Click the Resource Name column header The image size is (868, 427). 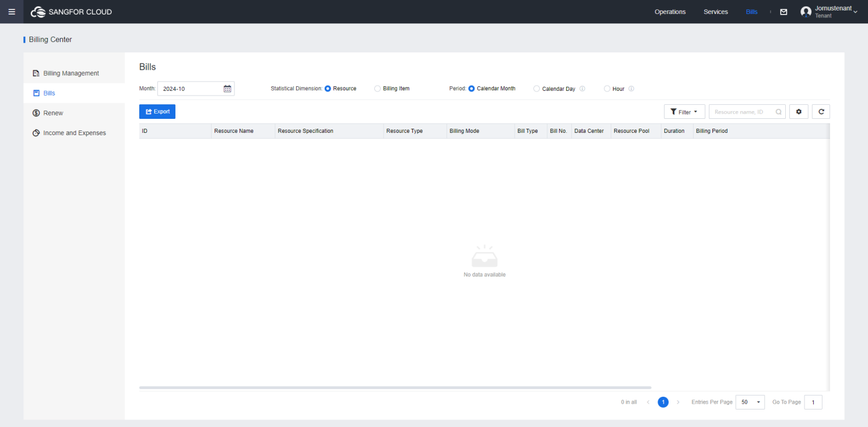(243, 131)
